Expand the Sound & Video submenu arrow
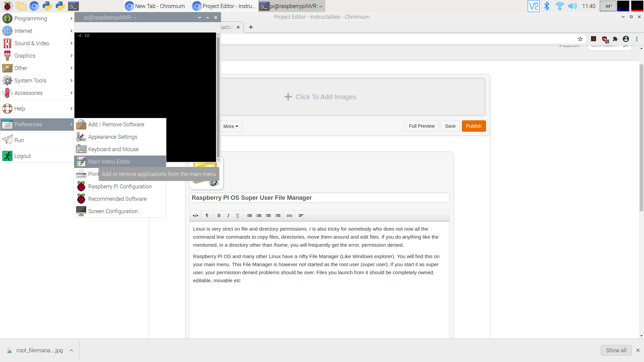 point(71,43)
